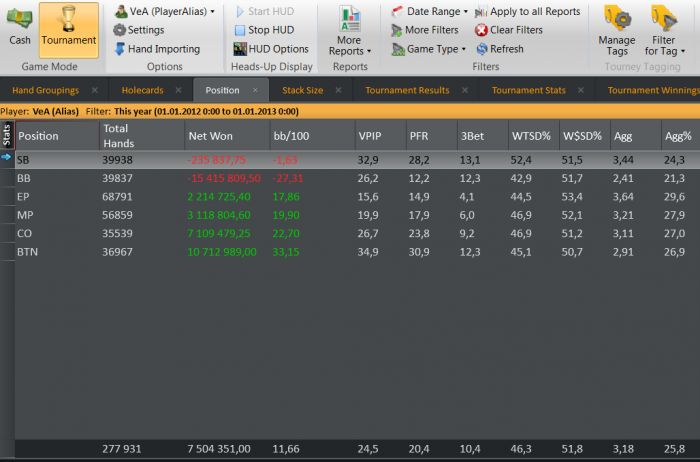The height and width of the screenshot is (462, 700).
Task: Open the Tournament Results tab
Action: [x=408, y=90]
